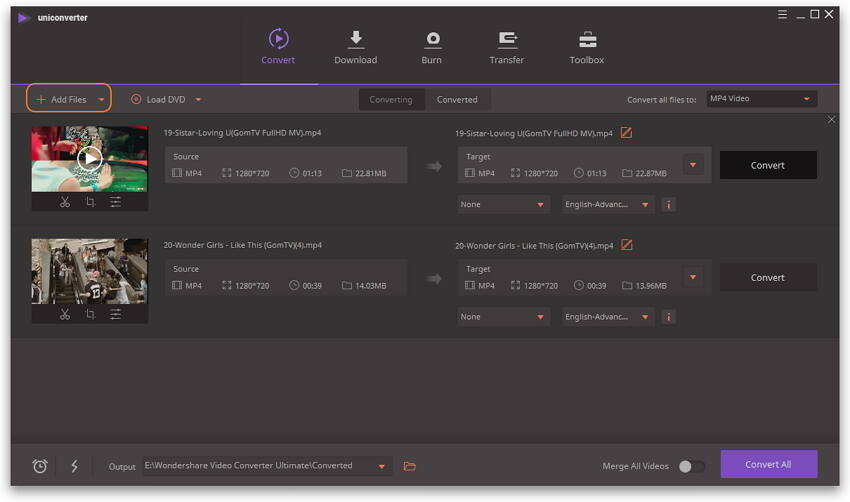The width and height of the screenshot is (850, 502).
Task: Click target file name 20-Wonder Girls
Action: 534,246
